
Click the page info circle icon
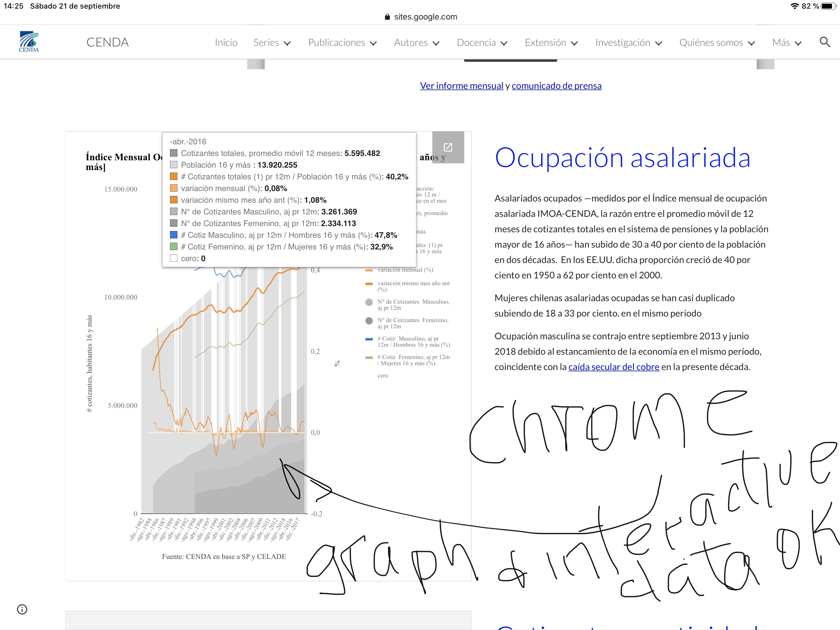22,609
